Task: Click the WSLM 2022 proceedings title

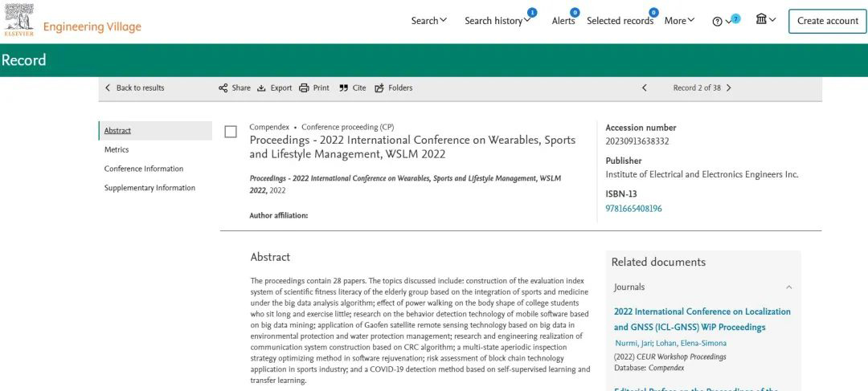Action: (x=412, y=147)
